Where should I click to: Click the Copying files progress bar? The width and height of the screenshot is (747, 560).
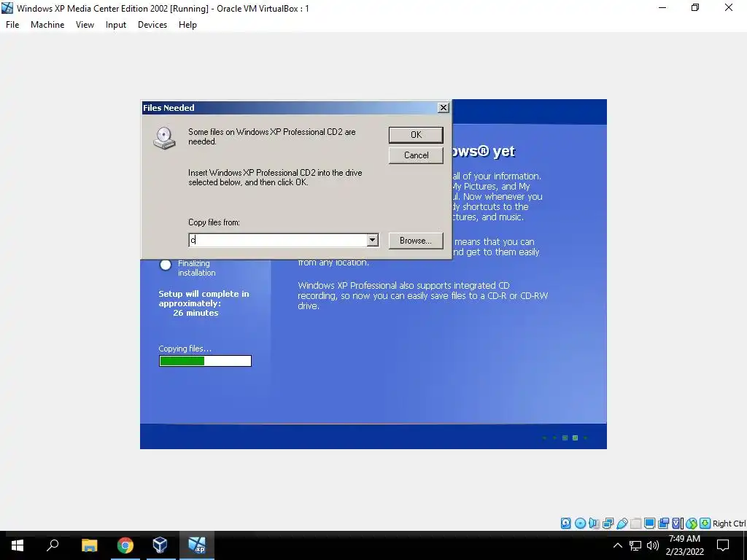205,361
